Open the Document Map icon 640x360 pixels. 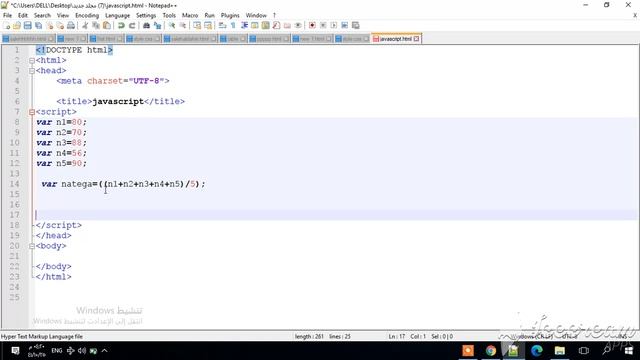[x=265, y=25]
